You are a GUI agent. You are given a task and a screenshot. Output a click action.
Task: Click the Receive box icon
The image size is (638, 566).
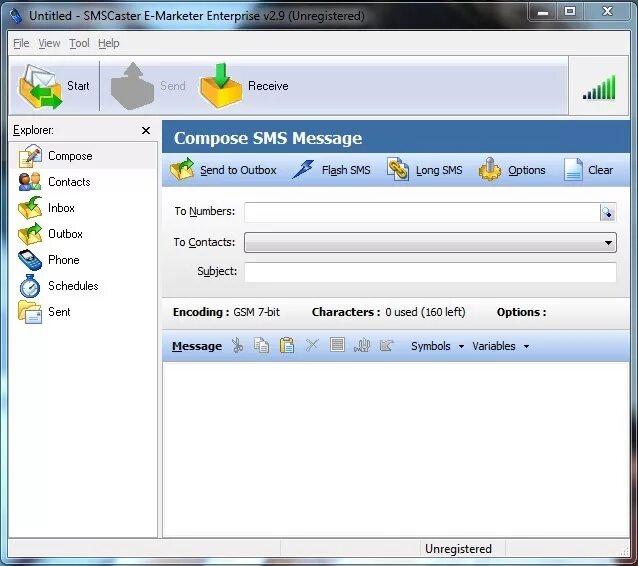(221, 85)
